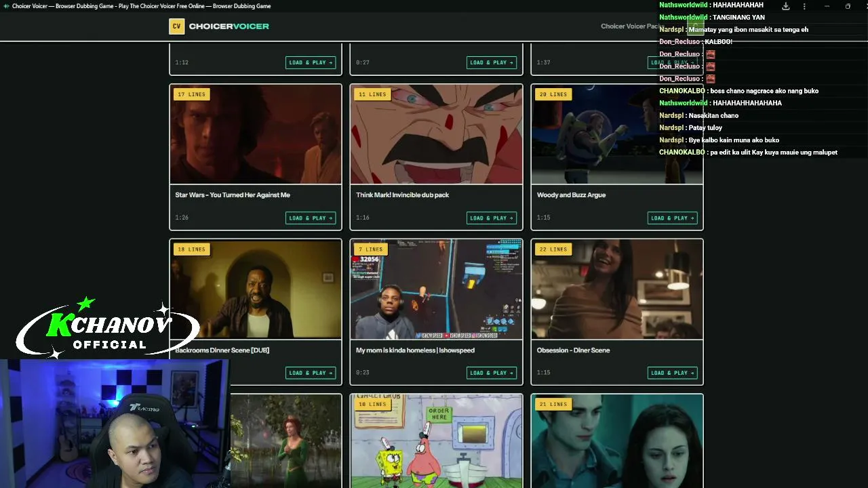Screen dimensions: 868x488
Task: Open the Think Mark Invincible thumbnail
Action: 437,134
